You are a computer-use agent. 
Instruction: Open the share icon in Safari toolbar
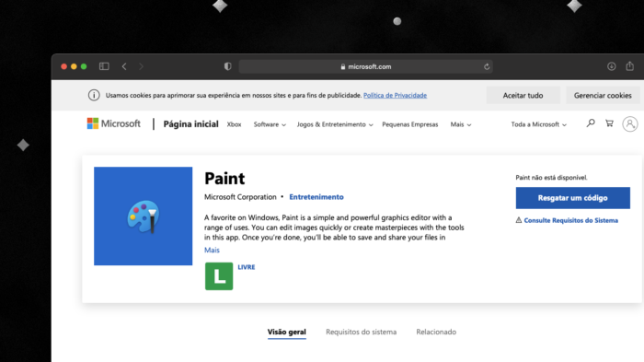point(629,65)
